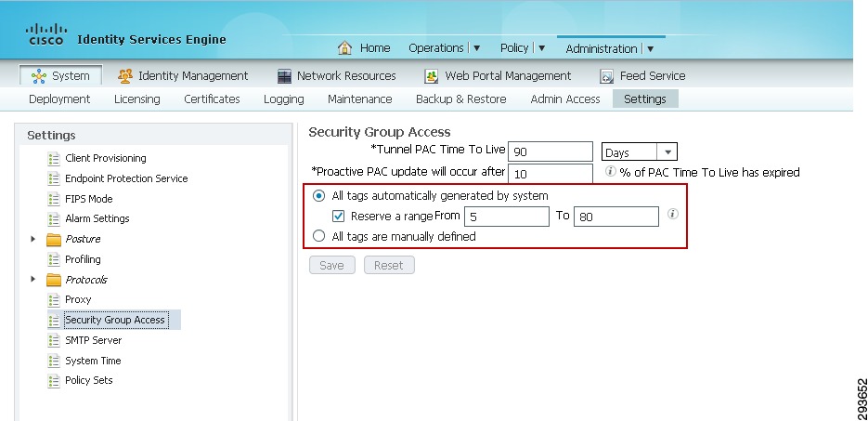Click the reserved range From field
Image resolution: width=868 pixels, height=421 pixels.
click(507, 217)
